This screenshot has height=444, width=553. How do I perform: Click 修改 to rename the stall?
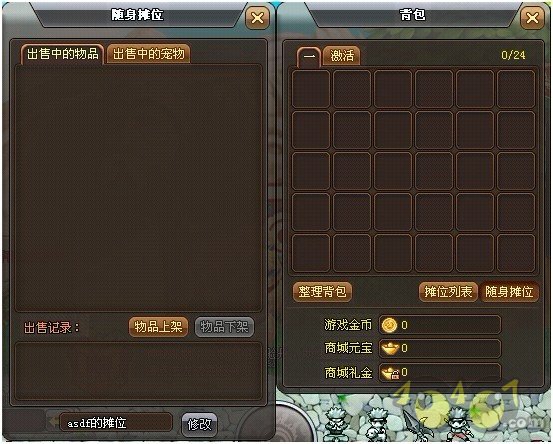click(199, 424)
